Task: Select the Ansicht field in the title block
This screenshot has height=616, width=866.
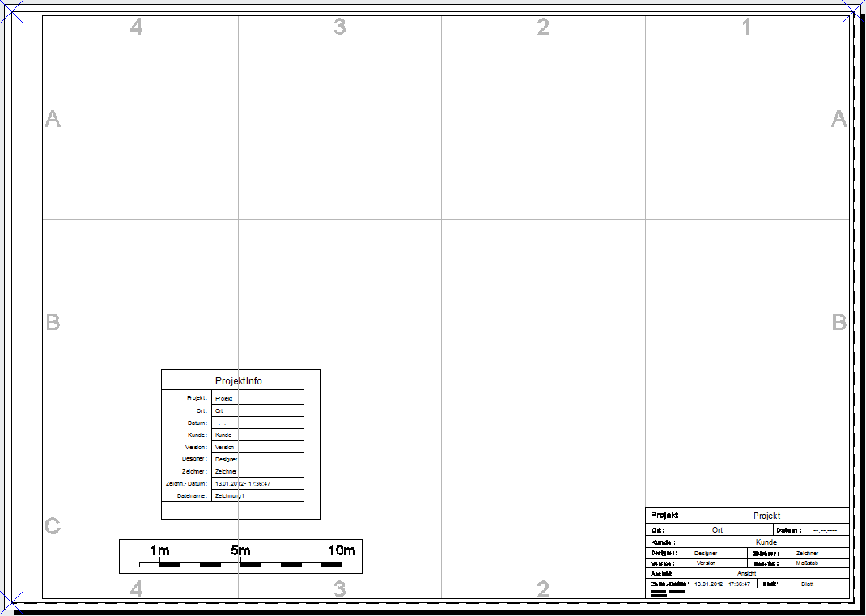Action: click(746, 573)
